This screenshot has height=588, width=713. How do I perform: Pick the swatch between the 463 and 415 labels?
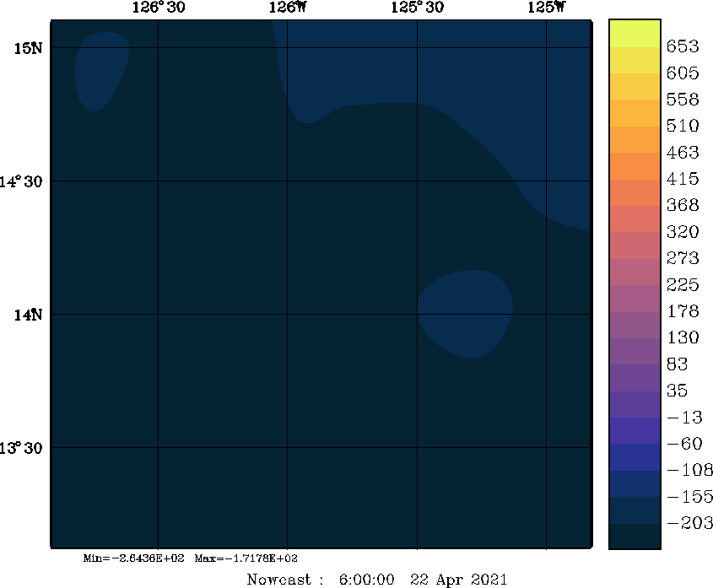click(635, 166)
